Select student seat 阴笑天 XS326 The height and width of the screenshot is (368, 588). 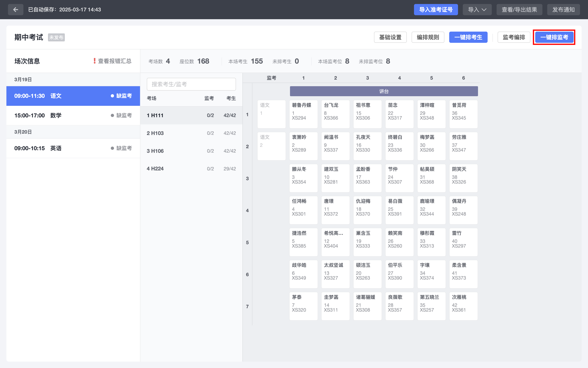tap(463, 178)
